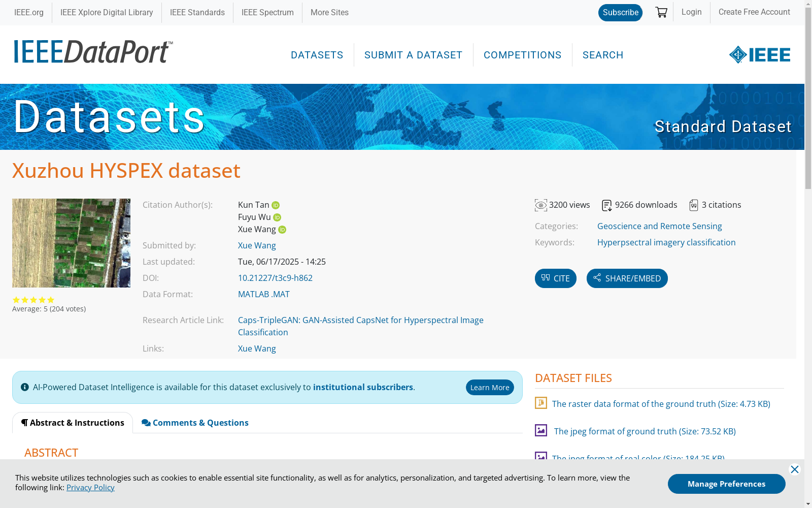Click the MATLAB .MAT data format link
This screenshot has width=812, height=508.
coord(264,294)
